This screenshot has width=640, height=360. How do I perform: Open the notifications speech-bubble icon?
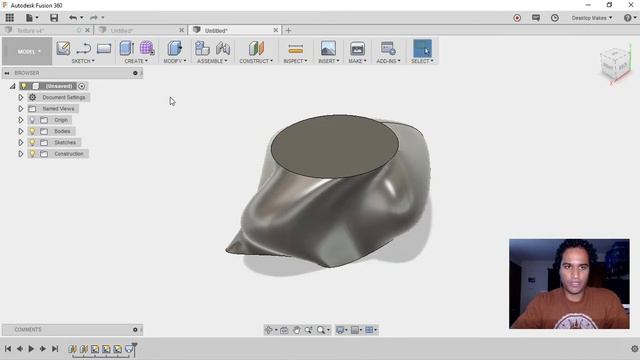tap(536, 18)
